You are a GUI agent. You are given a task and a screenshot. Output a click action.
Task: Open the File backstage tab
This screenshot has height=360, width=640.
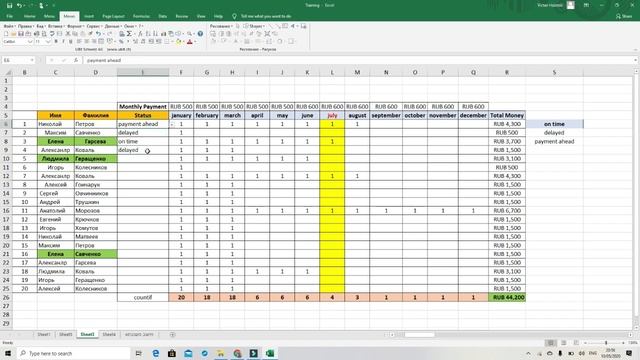click(x=10, y=16)
